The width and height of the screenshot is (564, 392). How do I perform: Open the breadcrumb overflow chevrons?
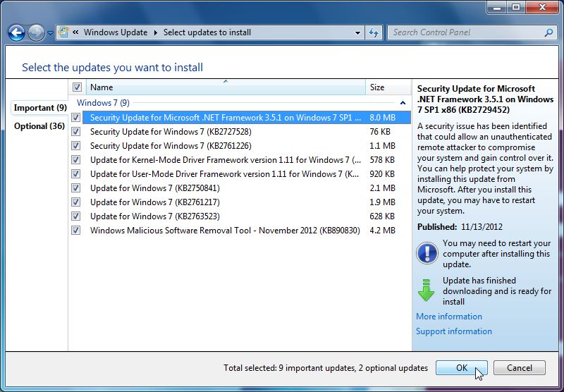pyautogui.click(x=75, y=32)
